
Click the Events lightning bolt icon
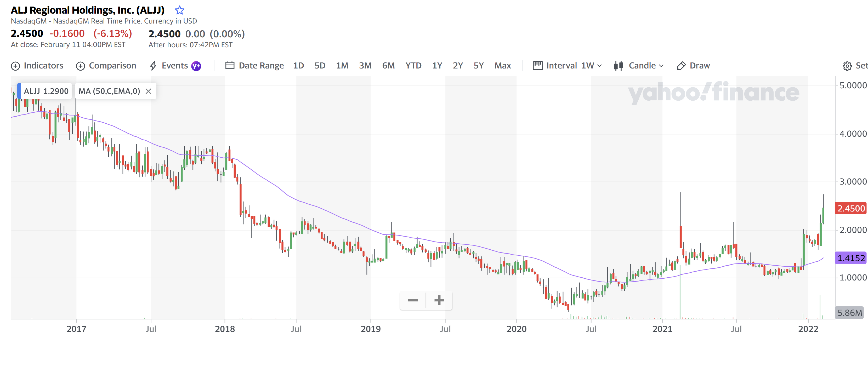153,66
